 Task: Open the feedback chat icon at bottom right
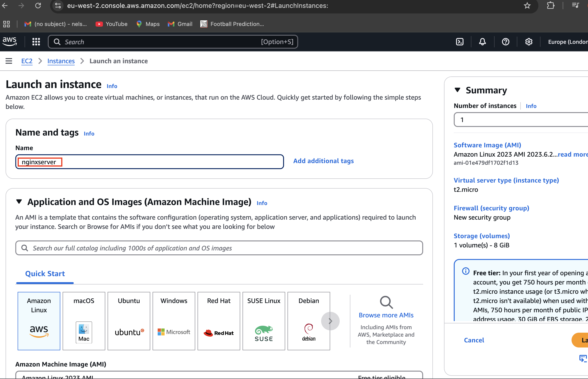click(x=583, y=358)
